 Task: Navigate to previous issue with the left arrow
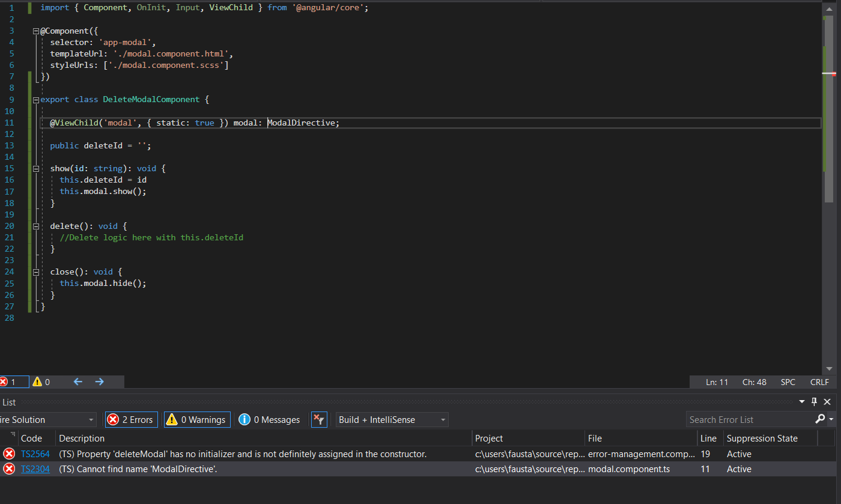click(x=77, y=381)
